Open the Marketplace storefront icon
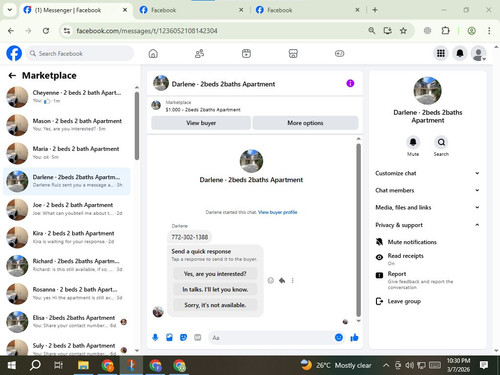The height and width of the screenshot is (375, 500). 293,54
